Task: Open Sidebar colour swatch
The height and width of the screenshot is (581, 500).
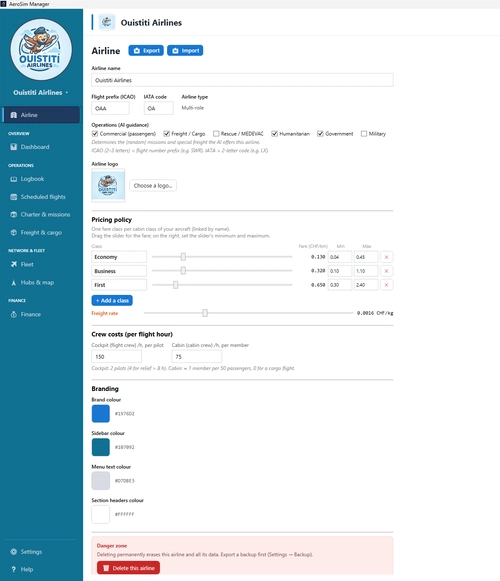Action: pos(101,447)
